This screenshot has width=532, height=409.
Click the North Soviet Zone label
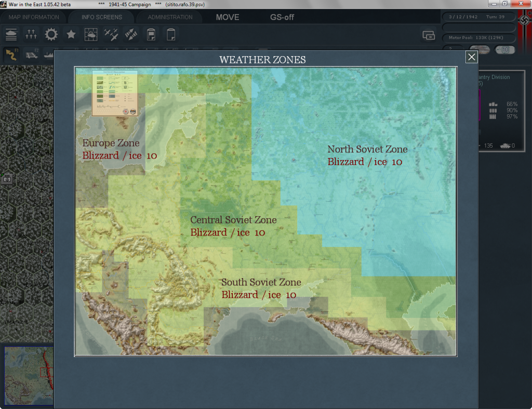click(x=367, y=149)
